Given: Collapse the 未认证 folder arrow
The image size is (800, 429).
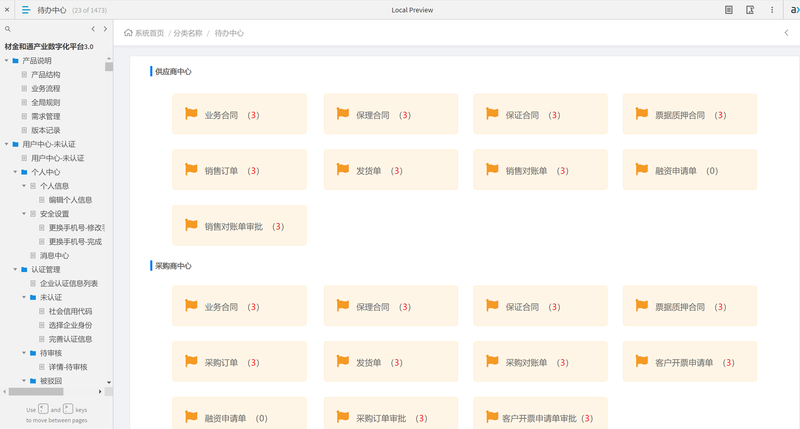Looking at the screenshot, I should coord(23,297).
